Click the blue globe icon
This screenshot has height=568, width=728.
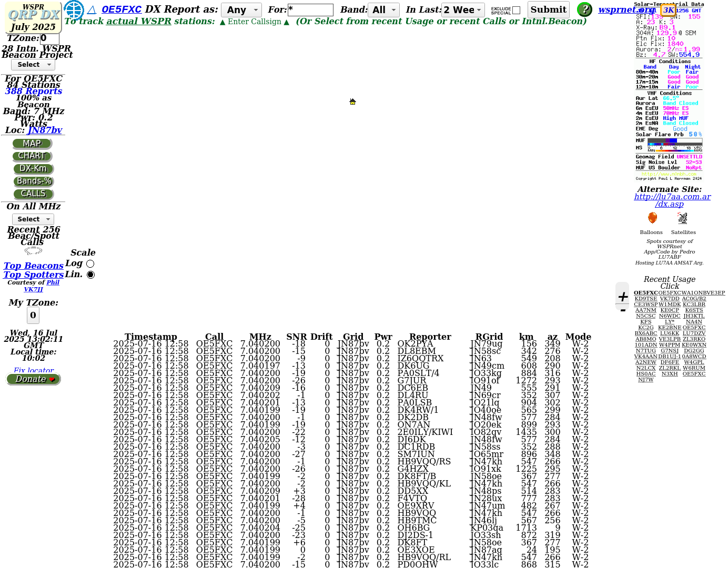[x=74, y=10]
